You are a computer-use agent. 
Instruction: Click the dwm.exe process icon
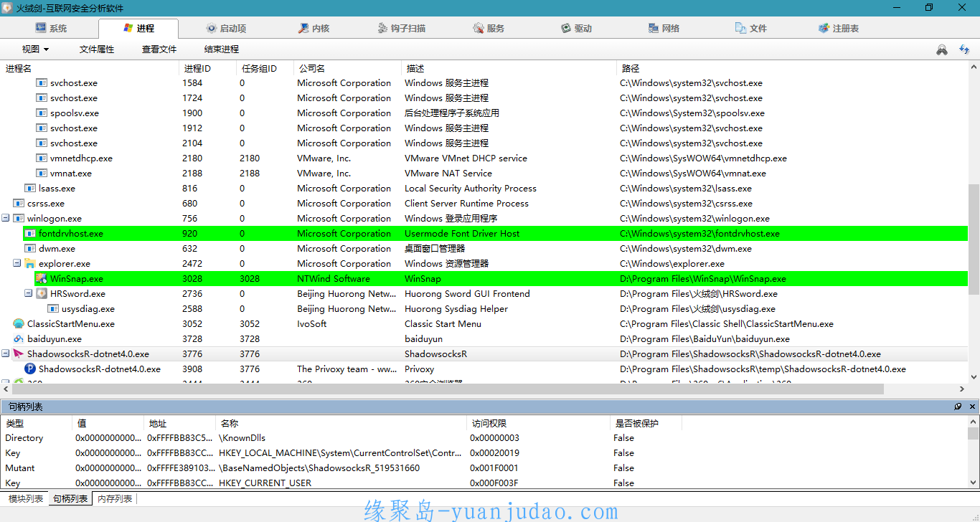30,248
